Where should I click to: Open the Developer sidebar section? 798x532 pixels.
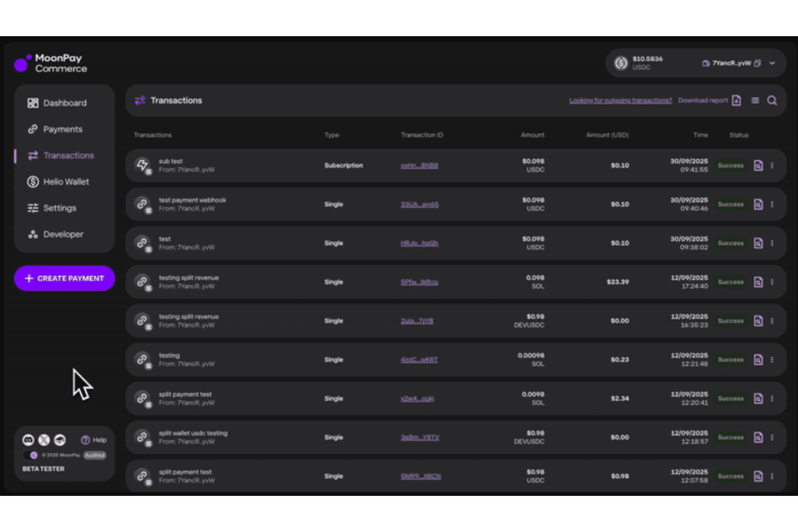64,234
